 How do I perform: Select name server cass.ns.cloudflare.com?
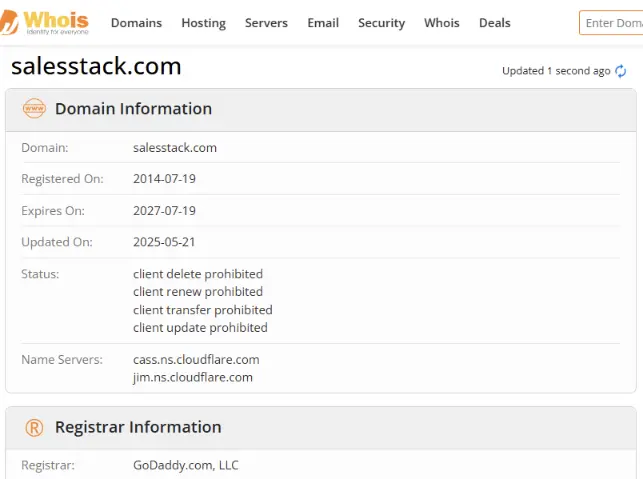click(x=196, y=360)
